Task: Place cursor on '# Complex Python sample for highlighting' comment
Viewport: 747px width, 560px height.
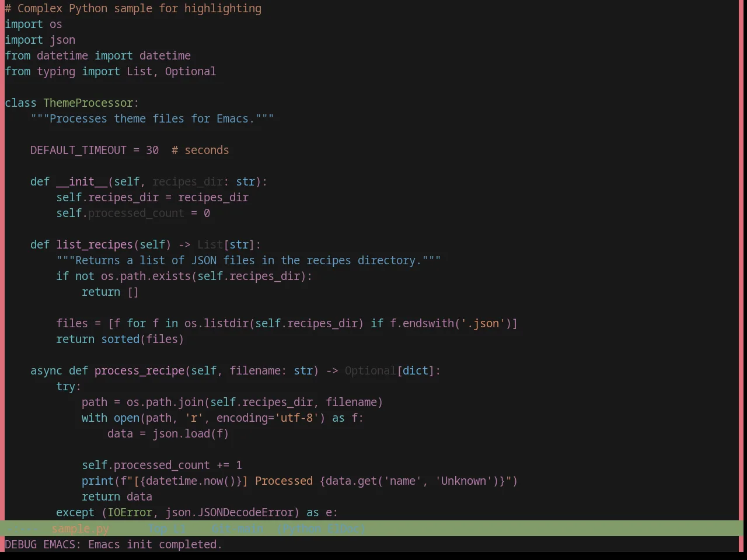Action: (133, 8)
